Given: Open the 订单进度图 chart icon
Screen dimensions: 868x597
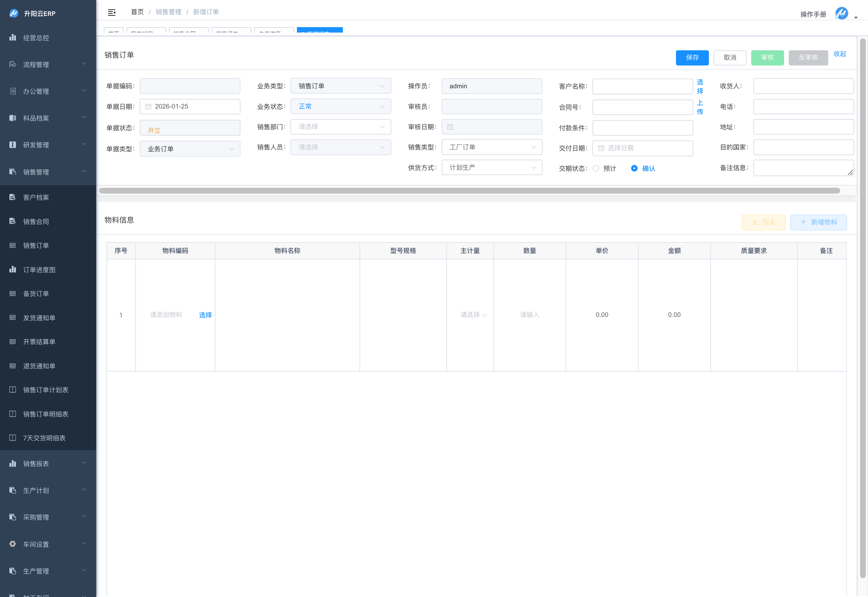Looking at the screenshot, I should 13,269.
